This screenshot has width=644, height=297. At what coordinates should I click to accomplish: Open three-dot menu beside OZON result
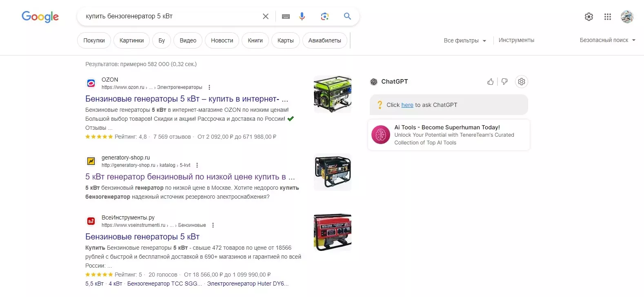pyautogui.click(x=209, y=87)
